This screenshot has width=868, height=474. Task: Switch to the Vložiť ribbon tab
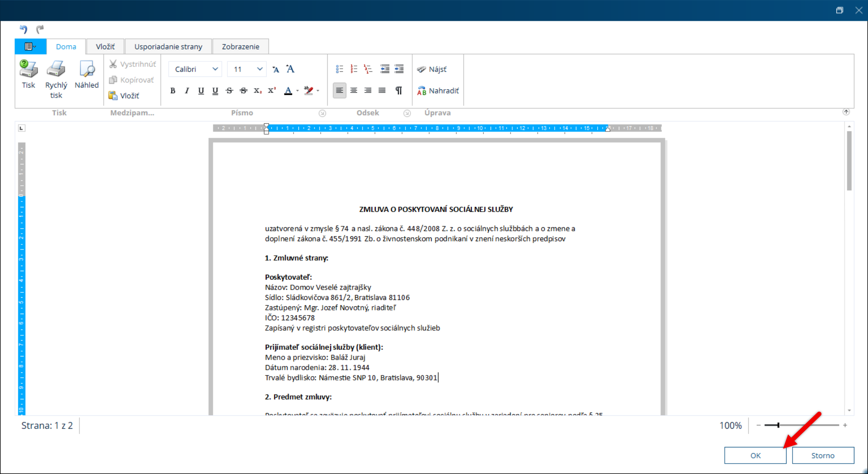tap(105, 47)
